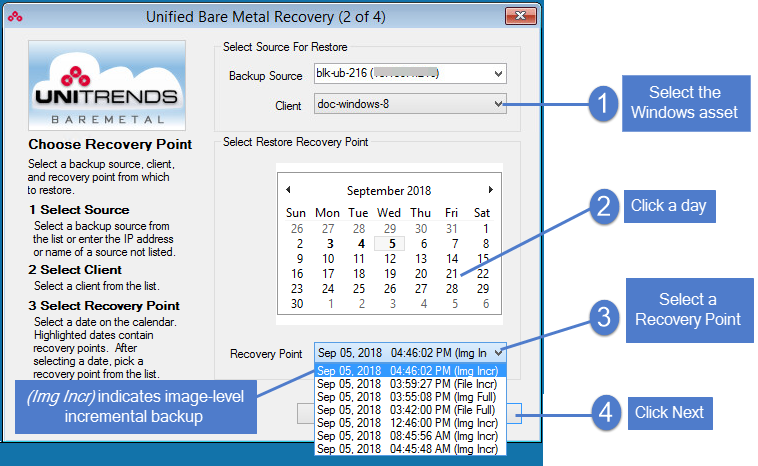Select recovery point 04:46:02 PM (Img Incr)
The height and width of the screenshot is (466, 758).
410,371
